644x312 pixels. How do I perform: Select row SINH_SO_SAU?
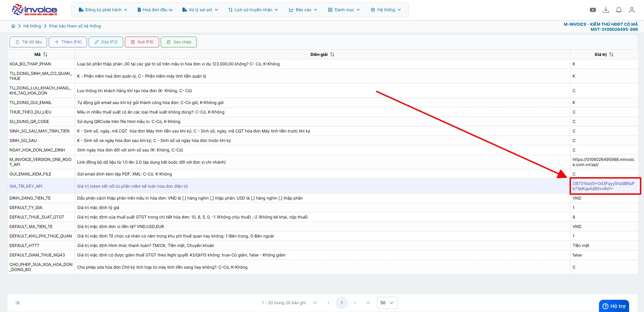[x=323, y=141]
